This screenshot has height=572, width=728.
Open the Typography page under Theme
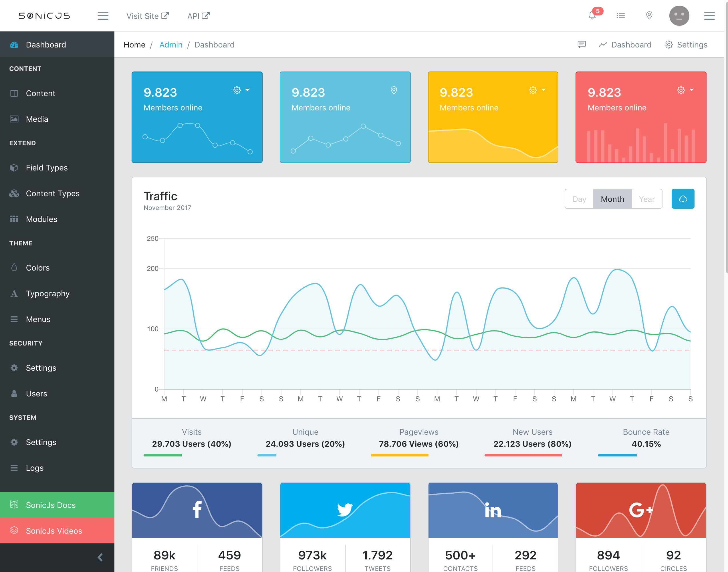pyautogui.click(x=47, y=293)
